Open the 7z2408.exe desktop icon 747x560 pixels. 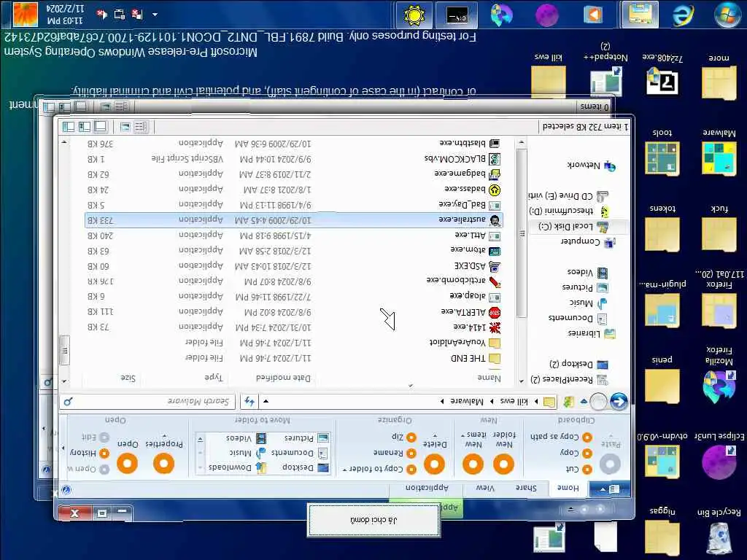coord(662,75)
